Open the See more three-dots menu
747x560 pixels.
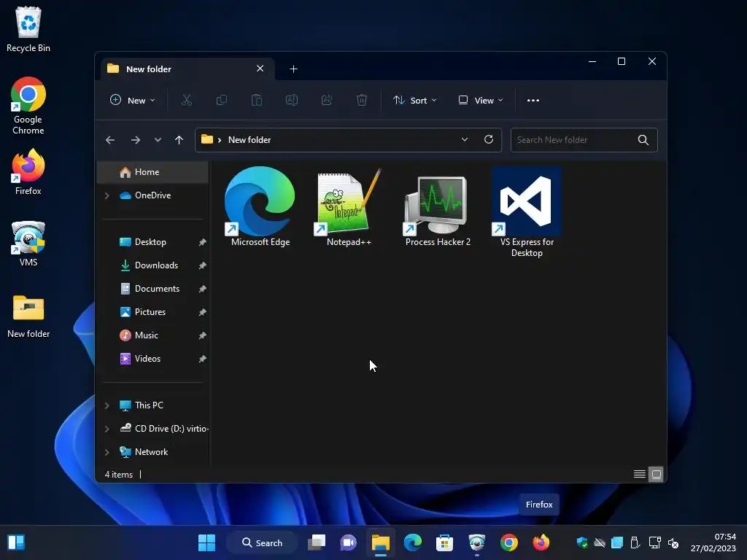click(533, 101)
